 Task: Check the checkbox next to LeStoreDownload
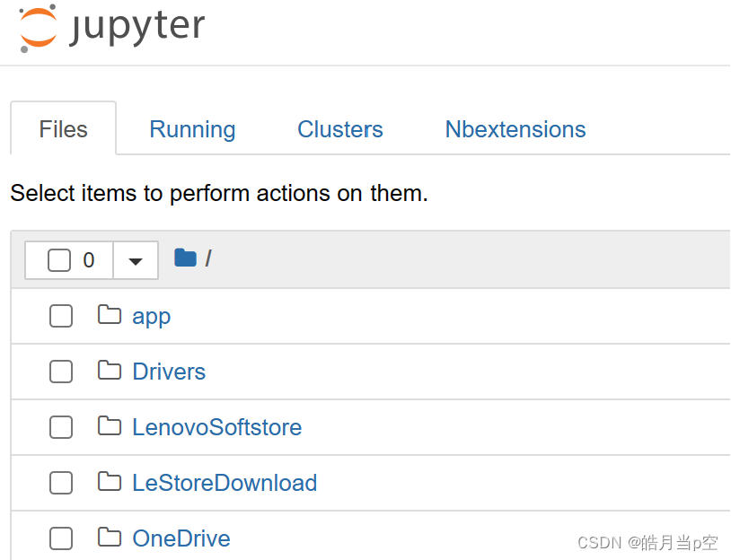tap(61, 483)
